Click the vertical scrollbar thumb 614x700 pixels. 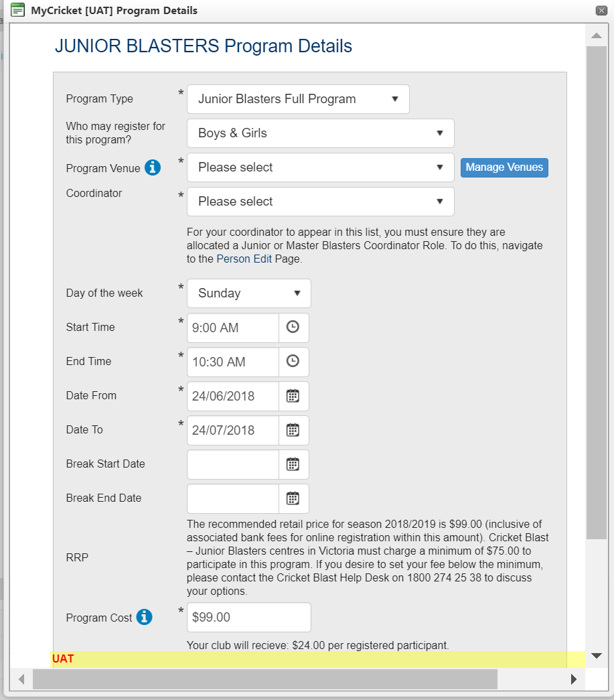click(597, 293)
